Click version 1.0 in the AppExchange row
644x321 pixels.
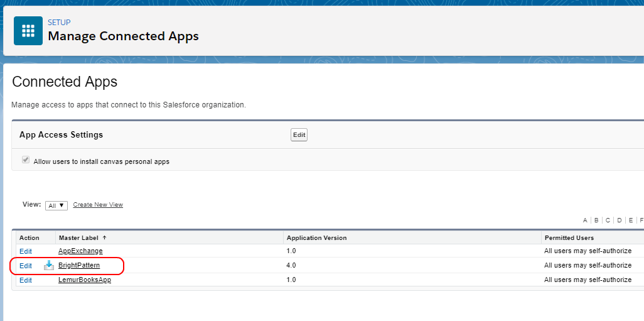click(291, 251)
